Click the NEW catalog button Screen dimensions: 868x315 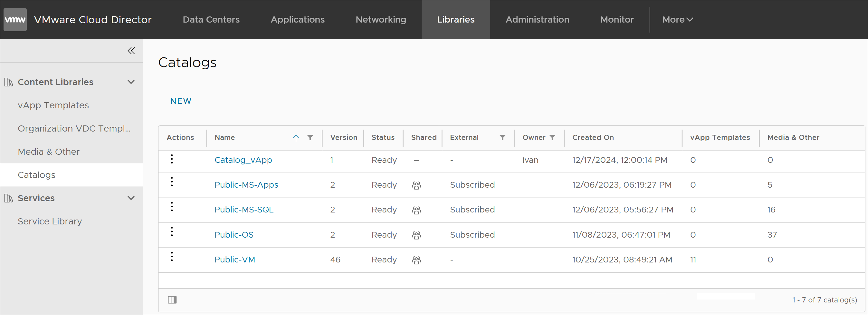click(x=181, y=101)
